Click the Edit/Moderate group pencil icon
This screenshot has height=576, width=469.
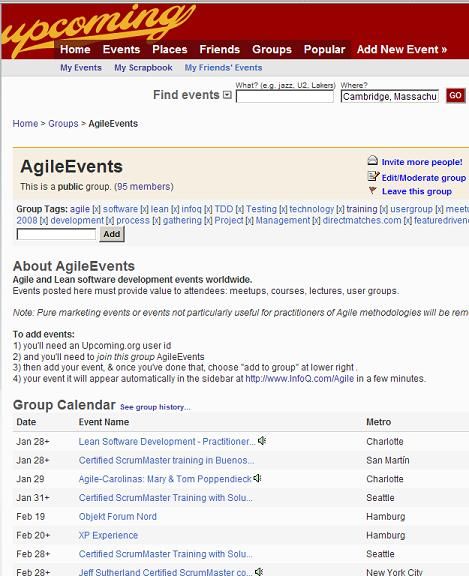[x=373, y=176]
